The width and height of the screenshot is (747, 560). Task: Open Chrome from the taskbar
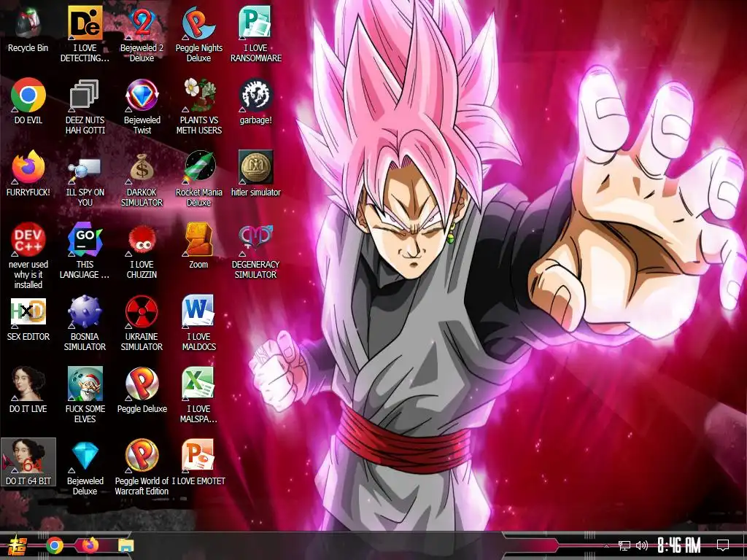coord(55,545)
